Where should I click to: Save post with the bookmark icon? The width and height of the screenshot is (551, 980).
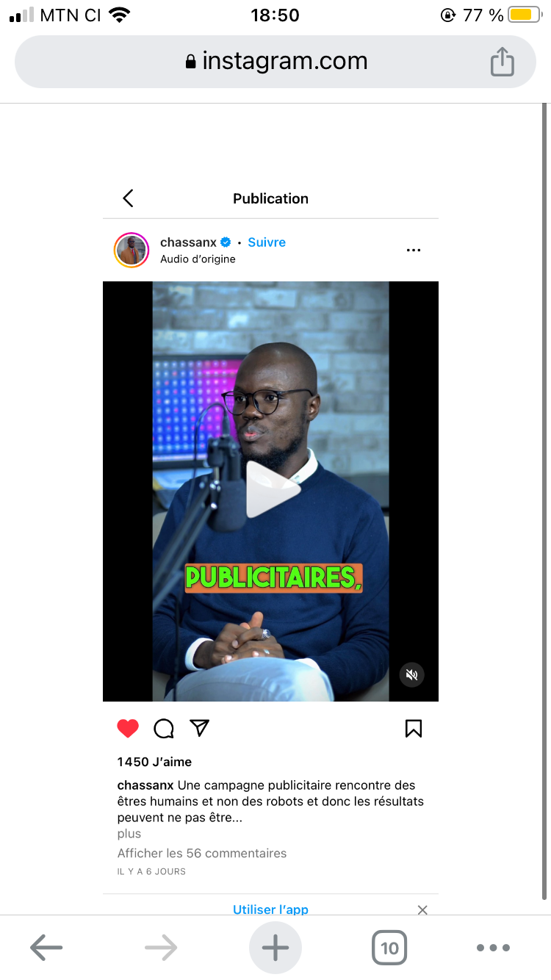tap(414, 728)
